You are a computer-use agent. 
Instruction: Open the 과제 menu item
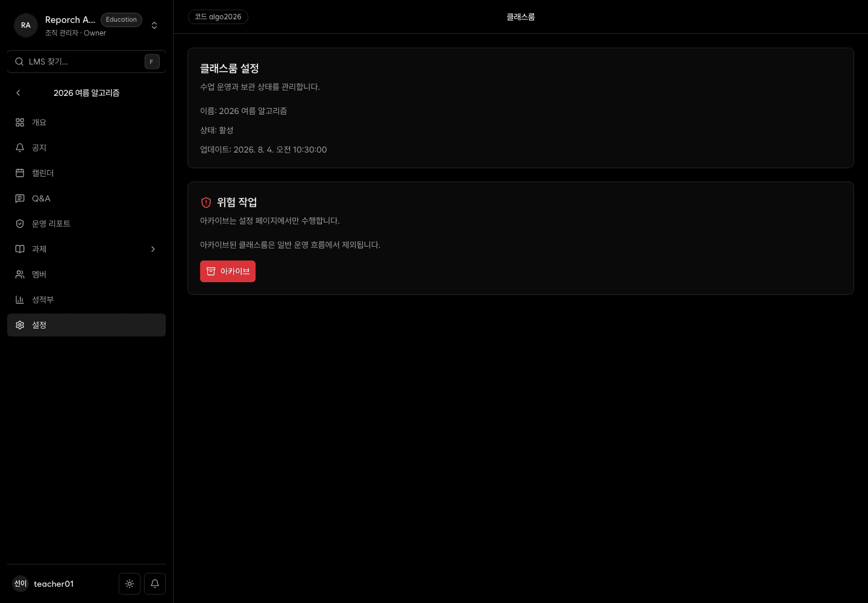86,249
